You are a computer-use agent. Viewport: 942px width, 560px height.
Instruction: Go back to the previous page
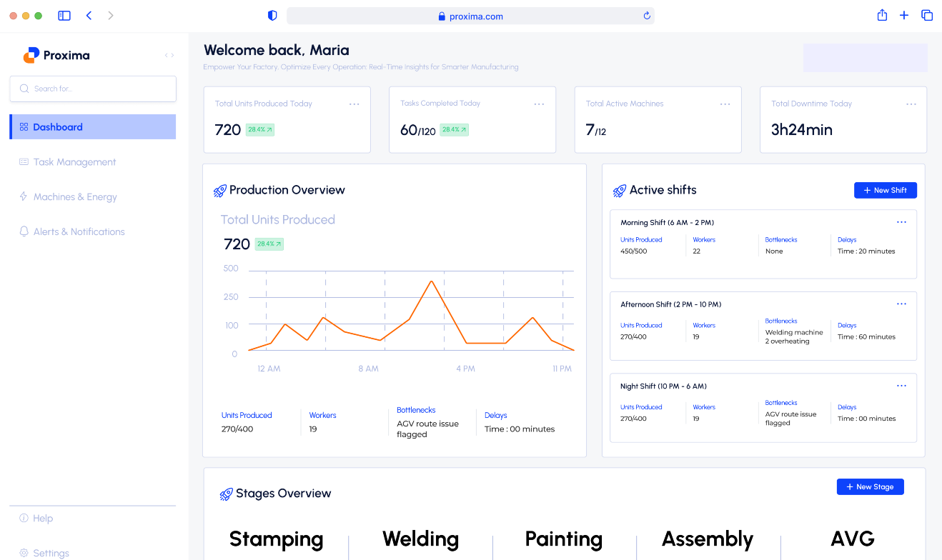(89, 15)
